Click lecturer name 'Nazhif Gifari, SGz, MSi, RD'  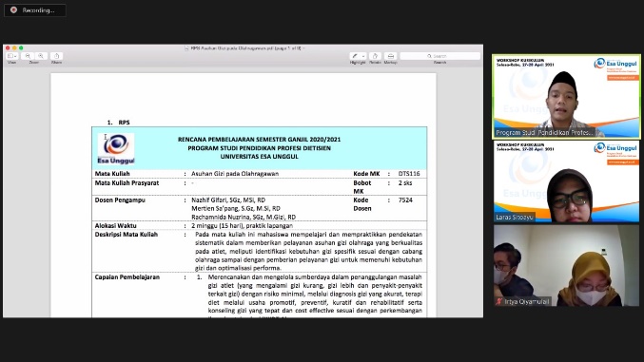pyautogui.click(x=228, y=200)
